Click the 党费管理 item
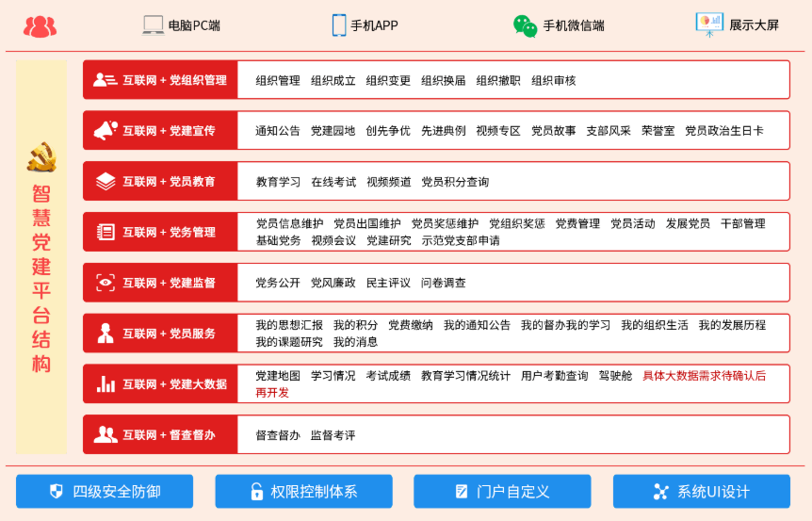Viewport: 812px width, 521px height. click(x=577, y=223)
